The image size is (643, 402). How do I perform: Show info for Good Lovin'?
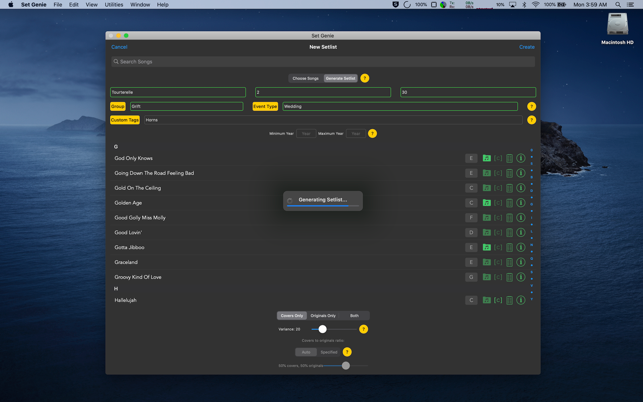pyautogui.click(x=521, y=233)
